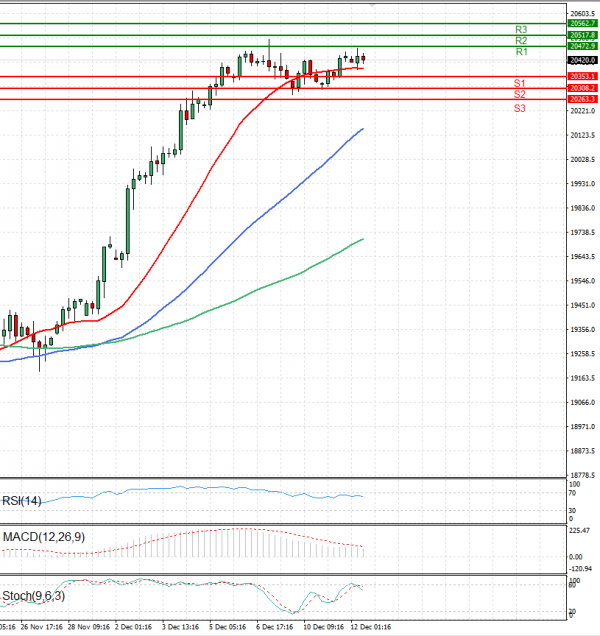Click the MACD(12,26,9) indicator label

(x=44, y=537)
